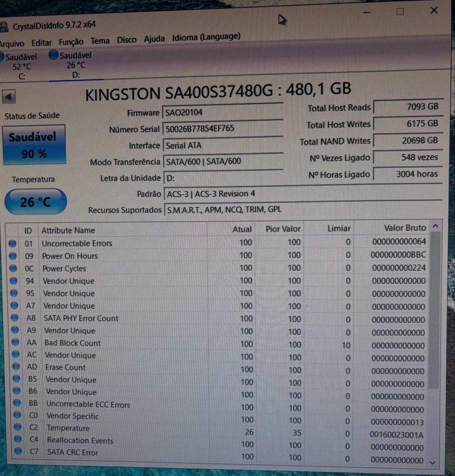This screenshot has width=455, height=476.
Task: Click status dot of Reallocation Events row
Action: tap(18, 439)
